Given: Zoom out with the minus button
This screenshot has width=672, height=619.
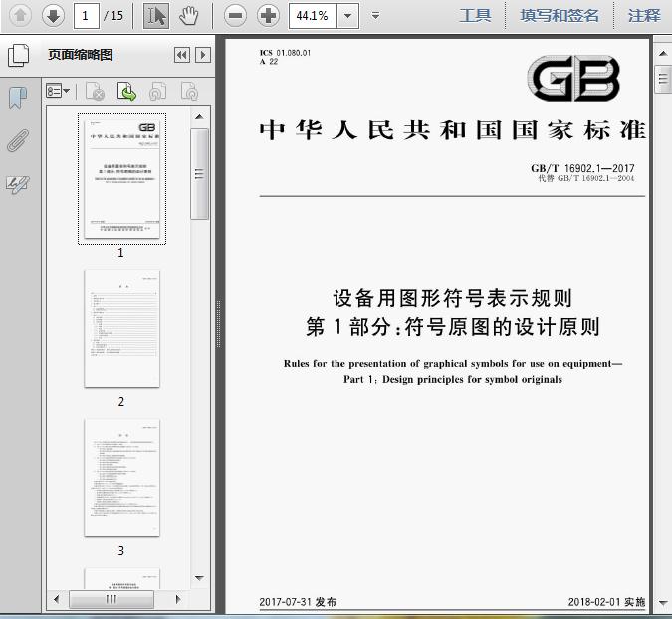Looking at the screenshot, I should click(235, 16).
